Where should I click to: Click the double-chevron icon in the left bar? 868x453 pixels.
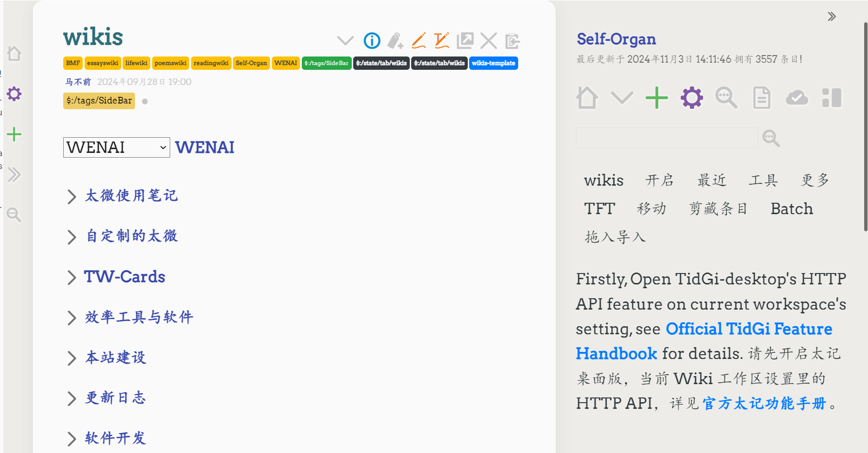[x=14, y=175]
